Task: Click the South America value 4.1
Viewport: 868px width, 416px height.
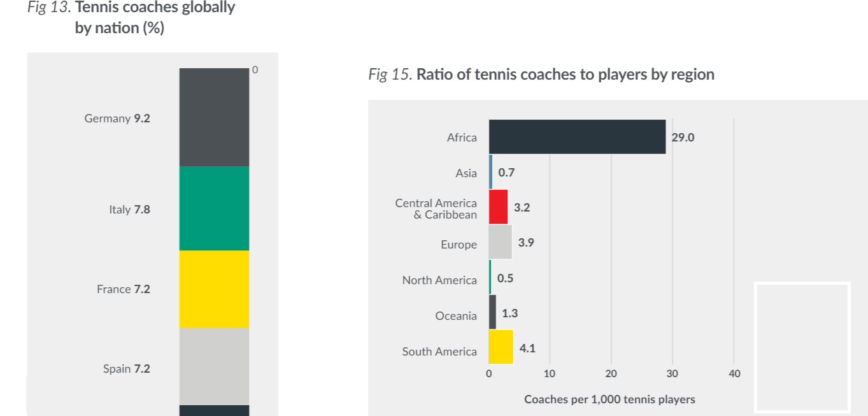Action: pos(527,348)
